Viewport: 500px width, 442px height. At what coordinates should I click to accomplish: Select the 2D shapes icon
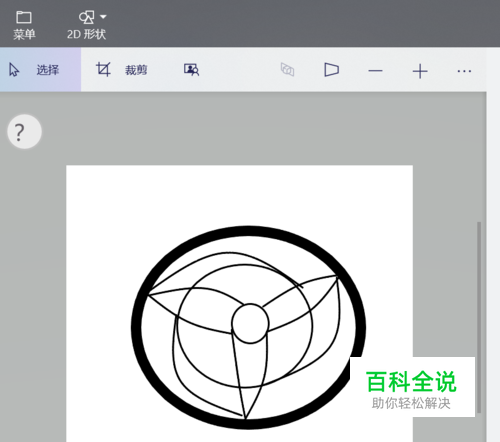coord(86,17)
